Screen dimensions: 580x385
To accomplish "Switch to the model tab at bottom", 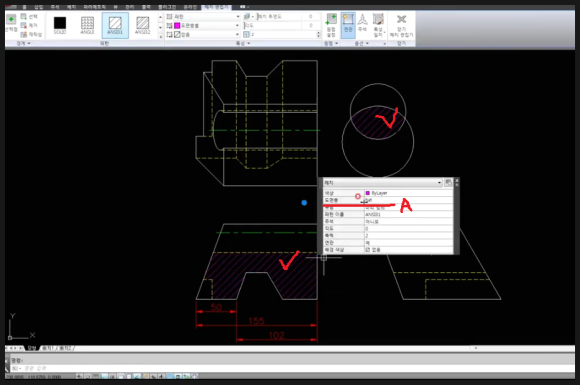I will 32,348.
